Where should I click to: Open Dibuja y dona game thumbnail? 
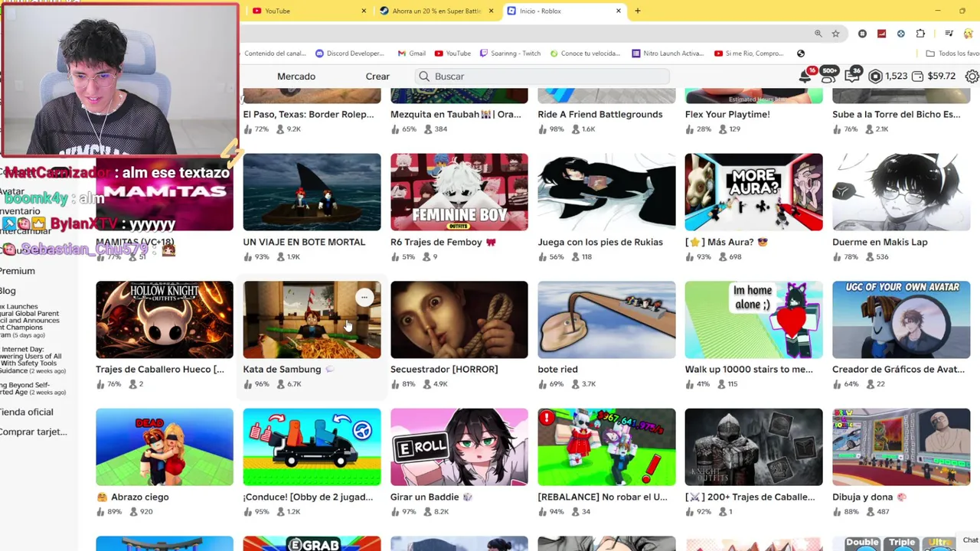click(901, 447)
